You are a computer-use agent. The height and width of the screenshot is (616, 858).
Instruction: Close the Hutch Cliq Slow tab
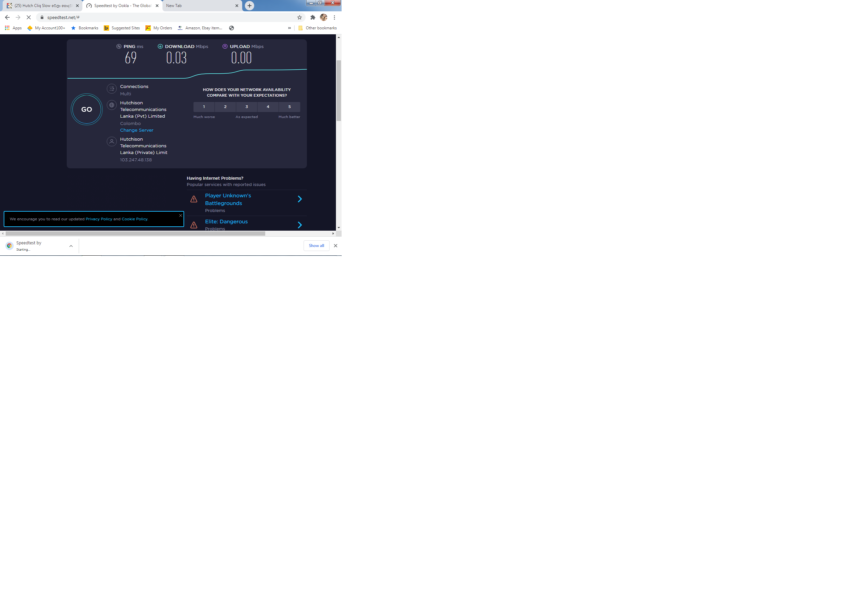pos(77,6)
